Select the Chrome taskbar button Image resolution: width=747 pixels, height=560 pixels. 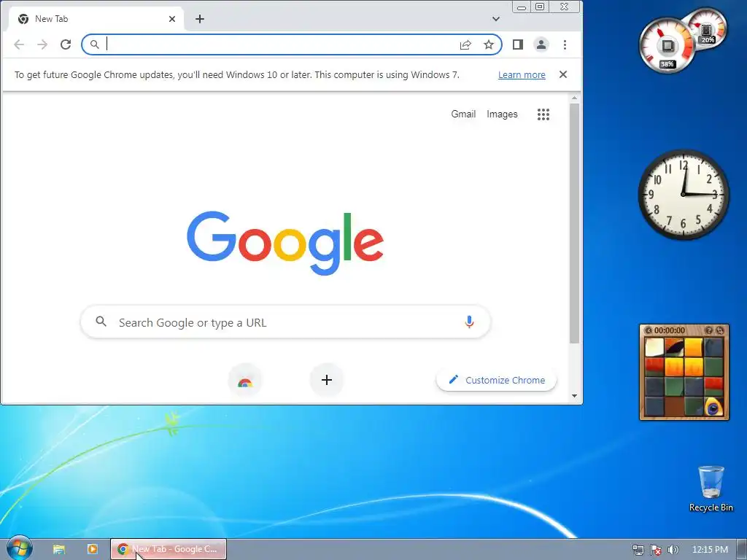pos(169,549)
